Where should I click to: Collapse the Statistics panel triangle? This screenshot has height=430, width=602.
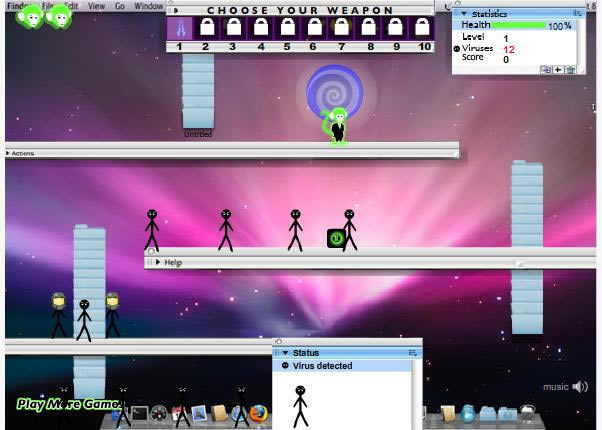point(464,14)
